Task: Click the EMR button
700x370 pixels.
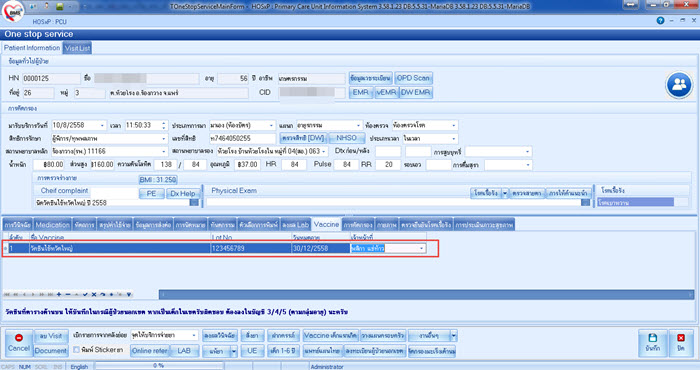Action: 360,92
